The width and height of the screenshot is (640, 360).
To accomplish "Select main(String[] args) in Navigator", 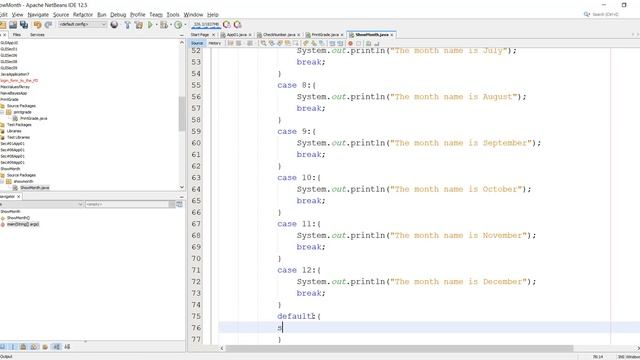I will click(x=23, y=224).
